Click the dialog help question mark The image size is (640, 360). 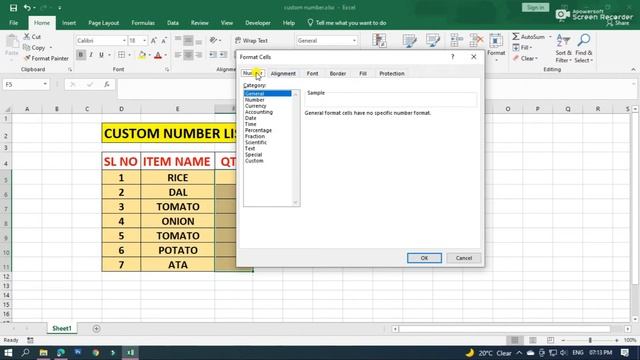[x=452, y=57]
